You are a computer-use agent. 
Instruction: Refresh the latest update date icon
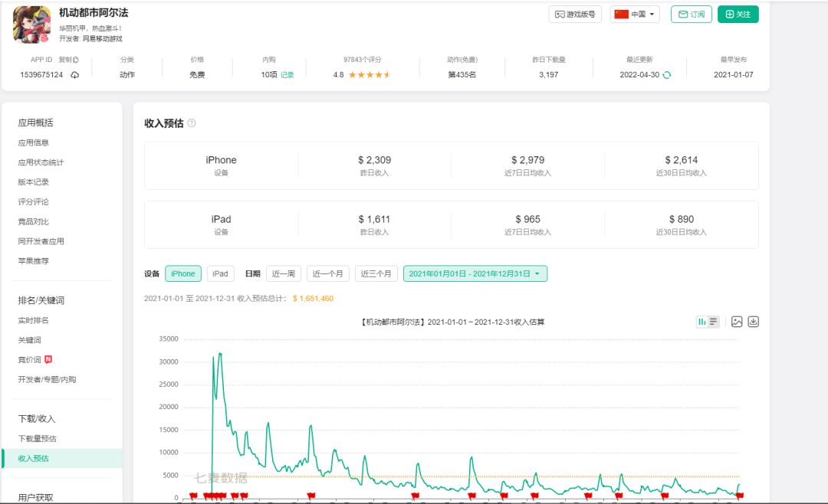tap(667, 75)
